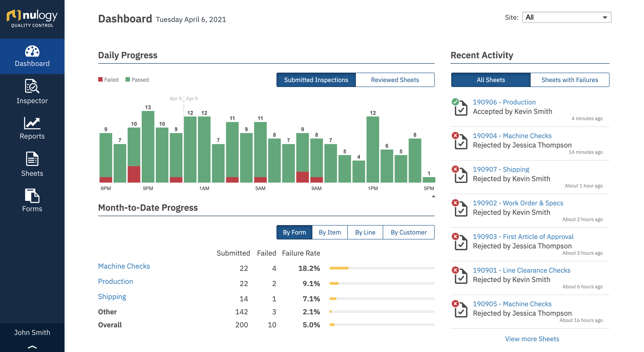
Task: Expand John Smith user menu chevron
Action: point(32,347)
